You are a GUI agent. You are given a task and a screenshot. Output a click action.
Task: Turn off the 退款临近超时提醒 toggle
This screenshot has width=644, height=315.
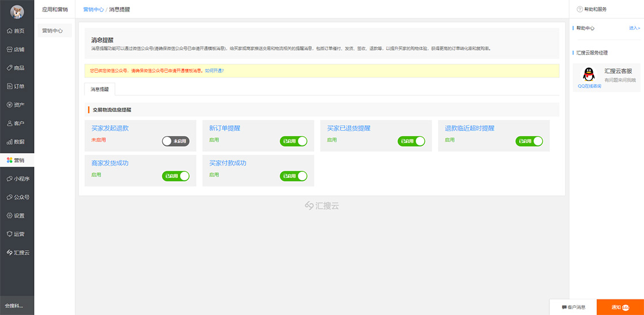(x=529, y=141)
